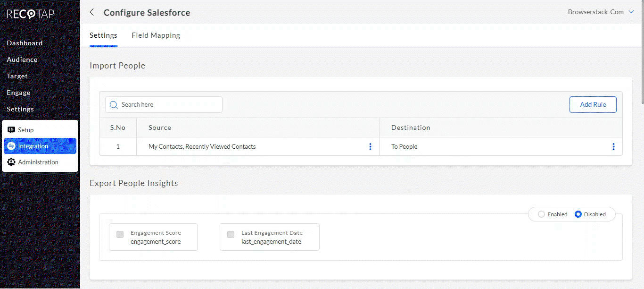The width and height of the screenshot is (644, 289).
Task: Open the Audience sidebar menu
Action: point(22,59)
